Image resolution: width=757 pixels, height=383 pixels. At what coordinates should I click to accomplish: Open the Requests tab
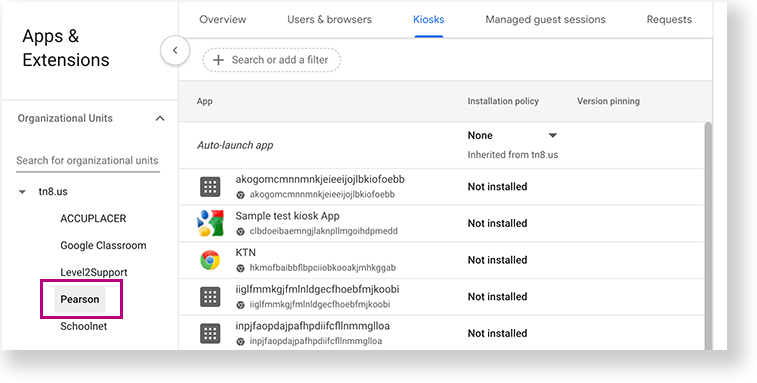[669, 19]
